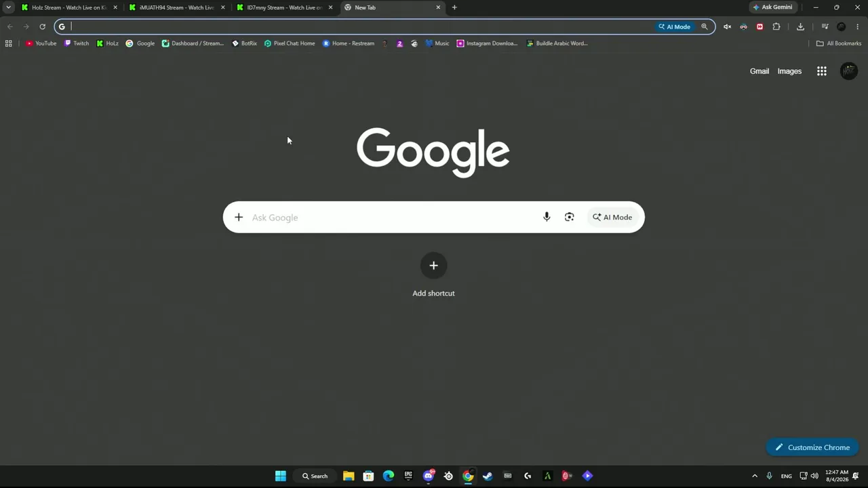Open the Dashboard / Stream bookmark
Image resolution: width=868 pixels, height=488 pixels.
point(193,43)
